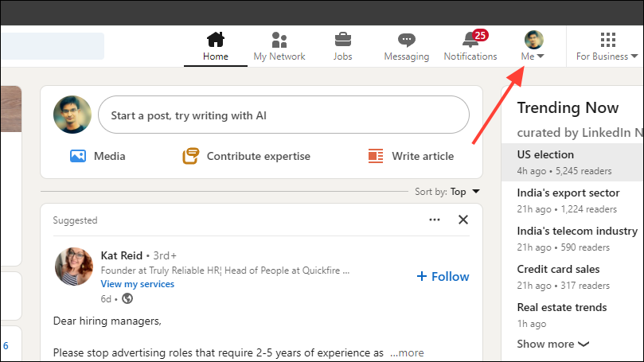Follow Kat Reid

tap(443, 276)
